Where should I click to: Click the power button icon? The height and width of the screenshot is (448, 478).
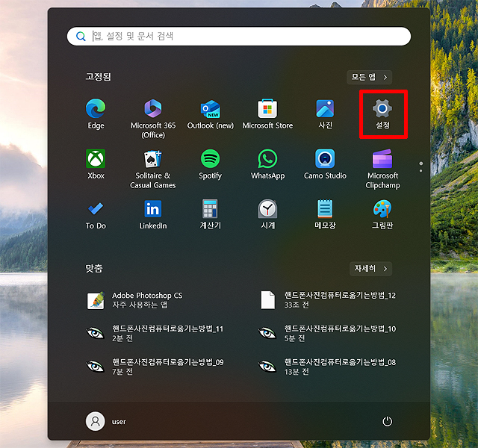(x=387, y=421)
